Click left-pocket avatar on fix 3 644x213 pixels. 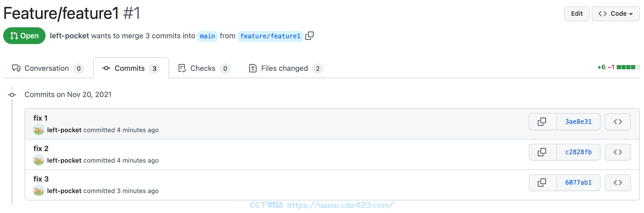(x=39, y=191)
